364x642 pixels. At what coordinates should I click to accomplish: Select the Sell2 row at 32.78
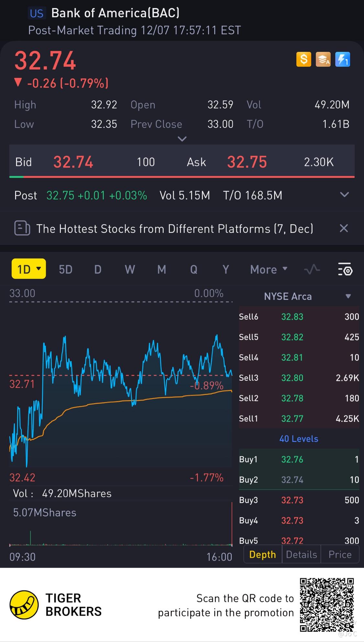299,398
